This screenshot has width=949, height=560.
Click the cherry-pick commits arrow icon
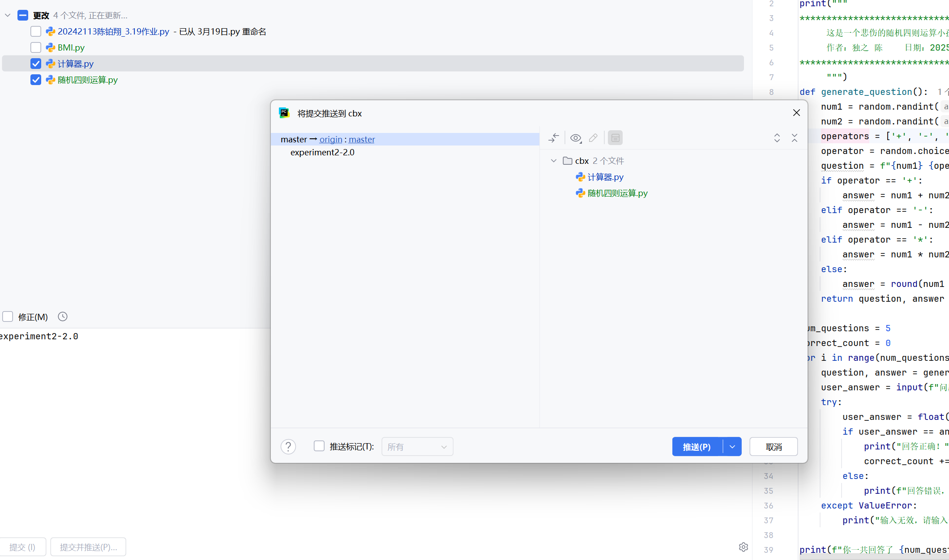click(554, 138)
